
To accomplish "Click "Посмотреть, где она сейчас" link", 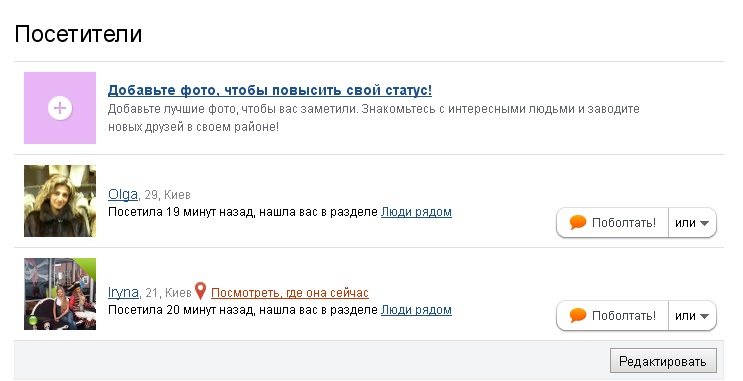I will [290, 293].
